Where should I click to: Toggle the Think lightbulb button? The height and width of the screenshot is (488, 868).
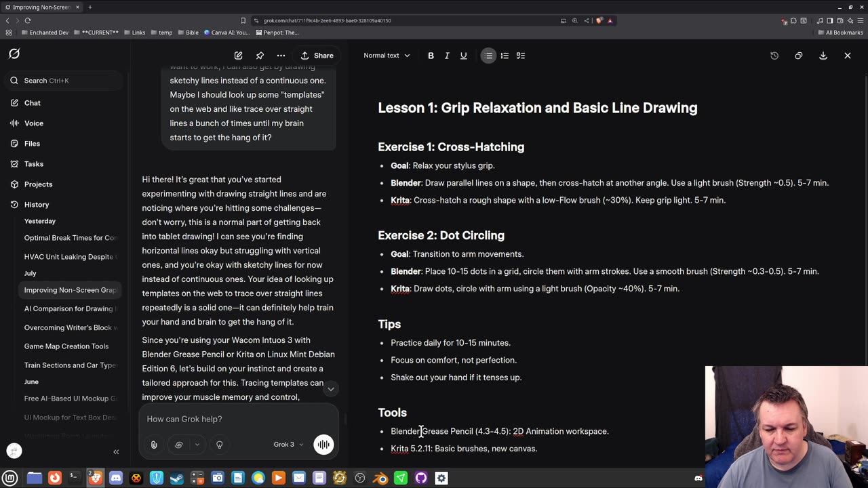pos(220,445)
